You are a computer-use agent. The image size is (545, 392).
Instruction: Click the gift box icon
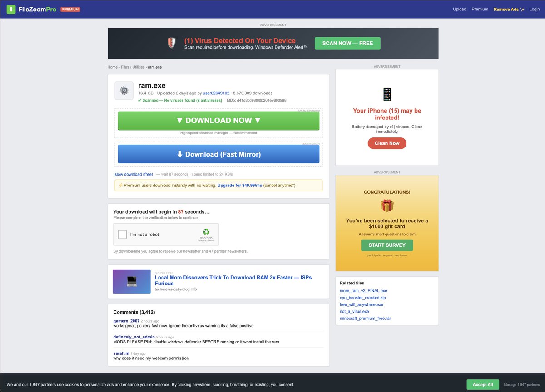point(387,206)
